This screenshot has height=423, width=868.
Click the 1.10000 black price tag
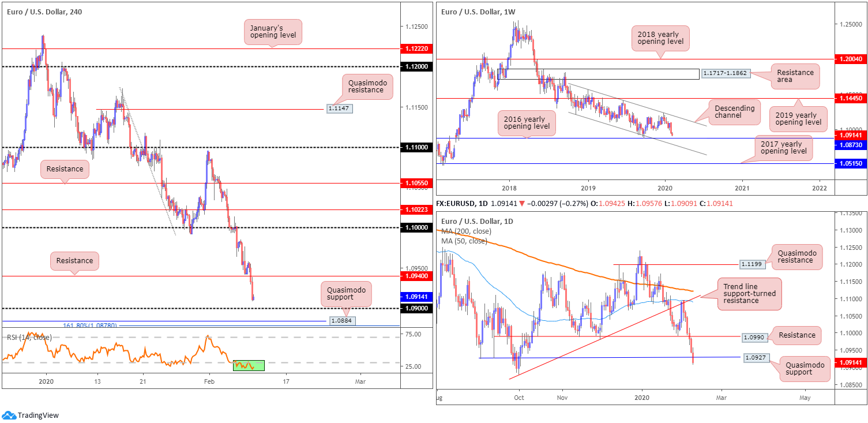coord(415,228)
